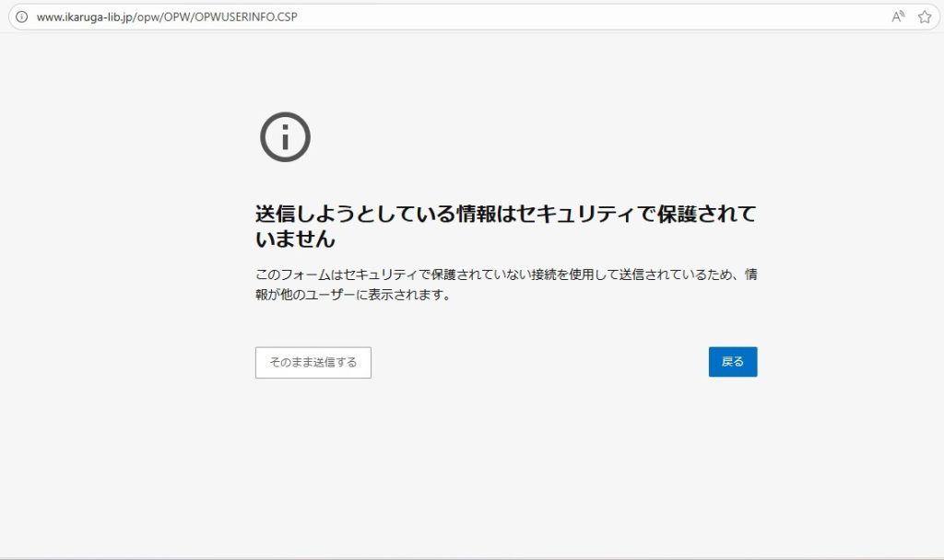Trigger text-to-speech via the Read aloud icon
This screenshot has height=560, width=944.
coord(898,16)
